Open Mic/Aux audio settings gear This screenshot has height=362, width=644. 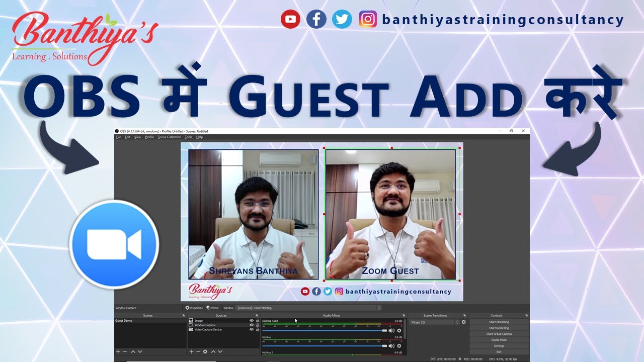pyautogui.click(x=399, y=345)
